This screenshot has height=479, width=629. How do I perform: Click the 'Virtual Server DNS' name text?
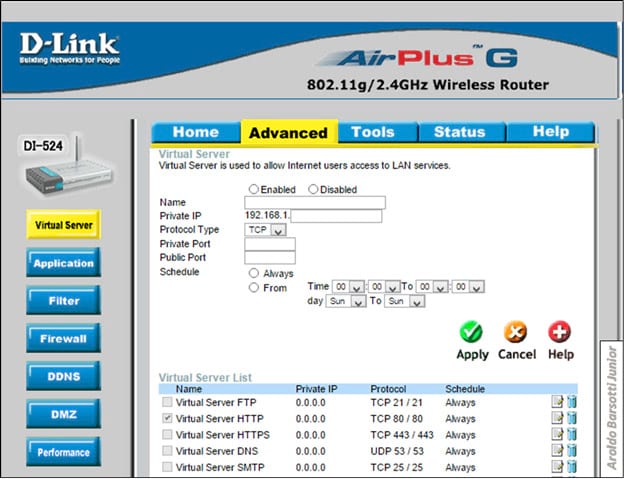217,451
